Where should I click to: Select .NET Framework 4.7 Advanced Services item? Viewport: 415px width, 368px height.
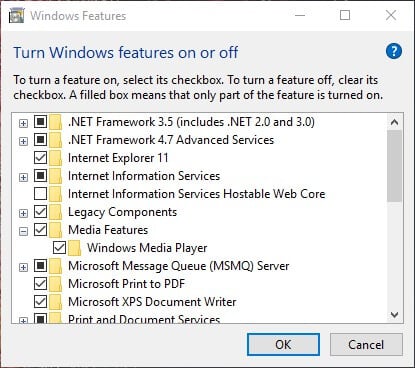[x=171, y=140]
